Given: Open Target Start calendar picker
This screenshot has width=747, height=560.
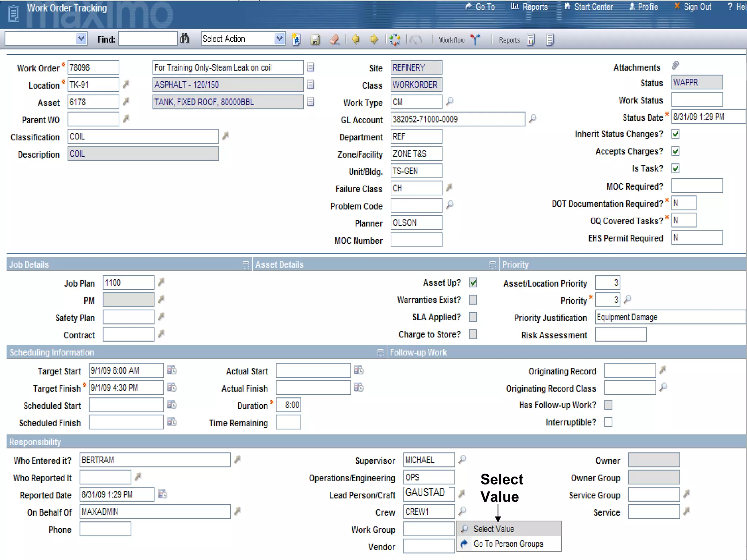Looking at the screenshot, I should tap(172, 370).
